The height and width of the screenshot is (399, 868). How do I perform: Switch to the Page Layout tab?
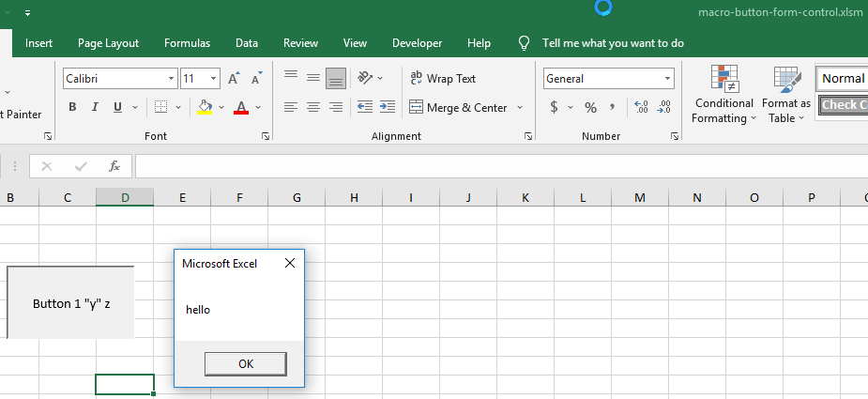click(x=109, y=43)
